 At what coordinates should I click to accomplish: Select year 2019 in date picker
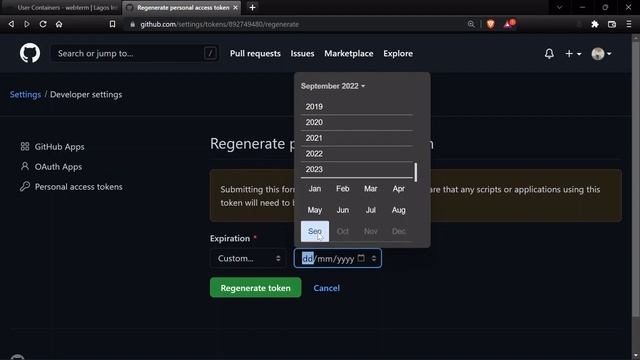357,107
